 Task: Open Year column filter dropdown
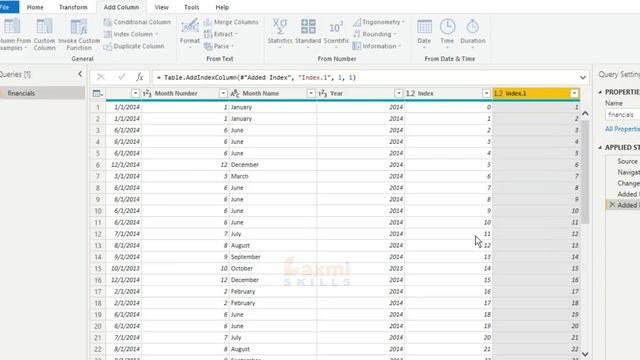[398, 93]
